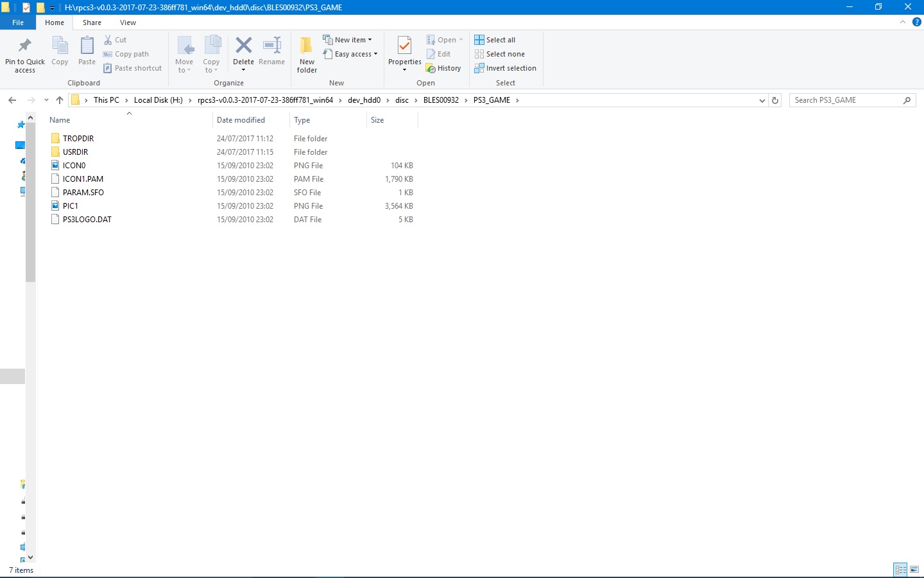Image resolution: width=924 pixels, height=578 pixels.
Task: Refresh the current folder view
Action: pos(775,100)
